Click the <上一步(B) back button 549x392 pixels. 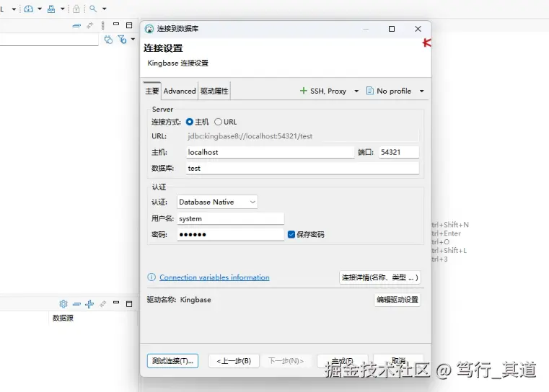pyautogui.click(x=234, y=361)
